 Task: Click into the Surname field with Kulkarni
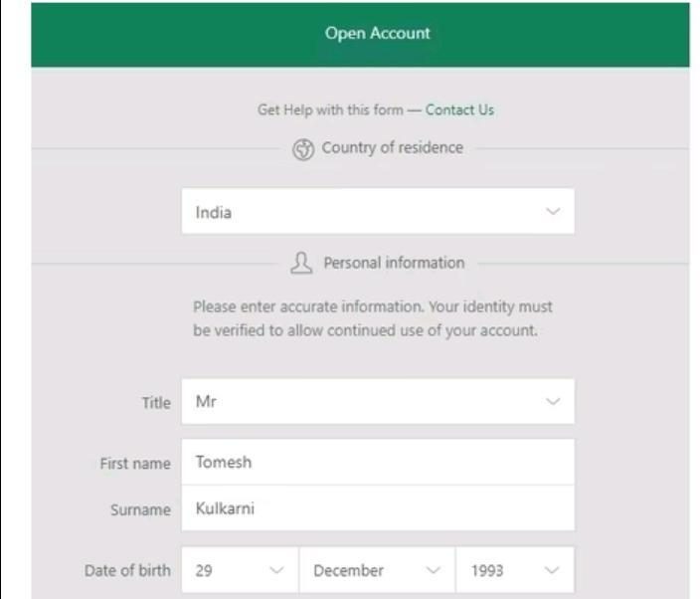tap(378, 508)
